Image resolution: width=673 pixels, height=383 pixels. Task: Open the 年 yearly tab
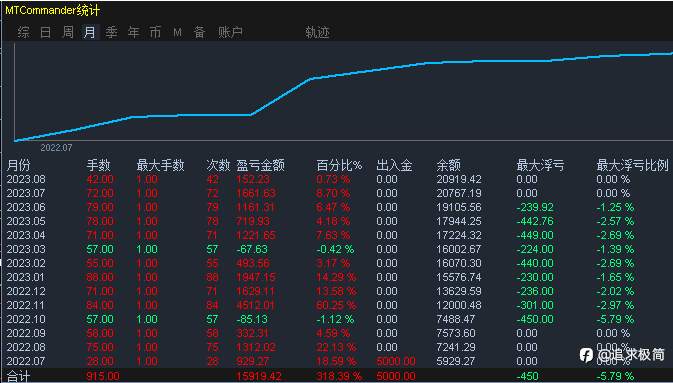click(133, 32)
